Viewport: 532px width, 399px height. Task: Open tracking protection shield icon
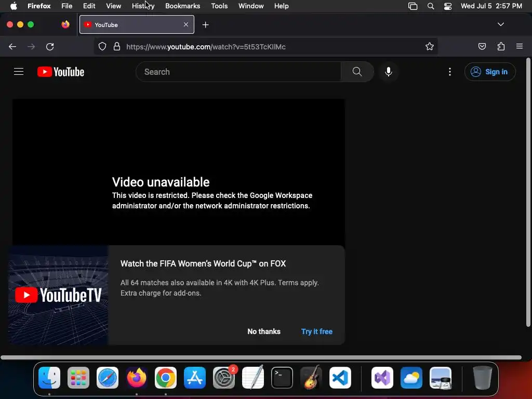(102, 46)
